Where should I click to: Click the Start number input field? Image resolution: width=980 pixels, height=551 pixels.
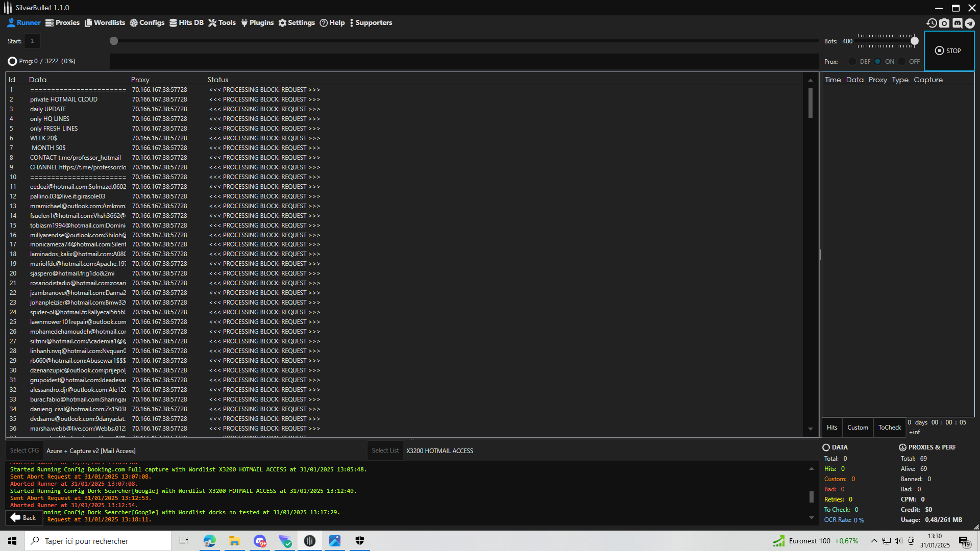[x=32, y=41]
